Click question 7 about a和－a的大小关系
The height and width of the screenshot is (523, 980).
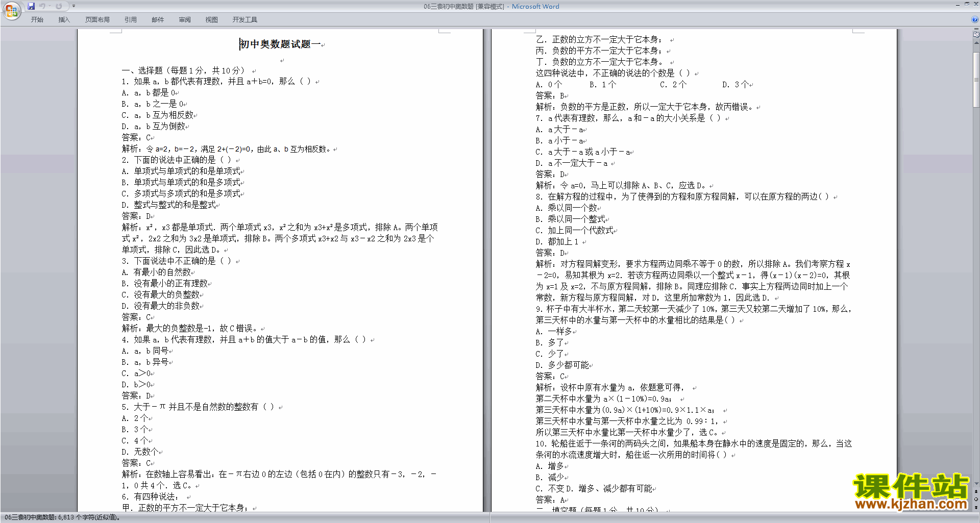628,118
